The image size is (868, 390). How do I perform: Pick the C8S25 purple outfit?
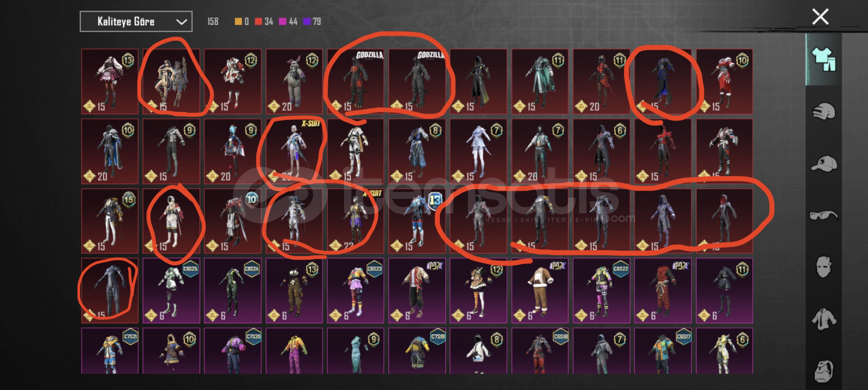(171, 290)
